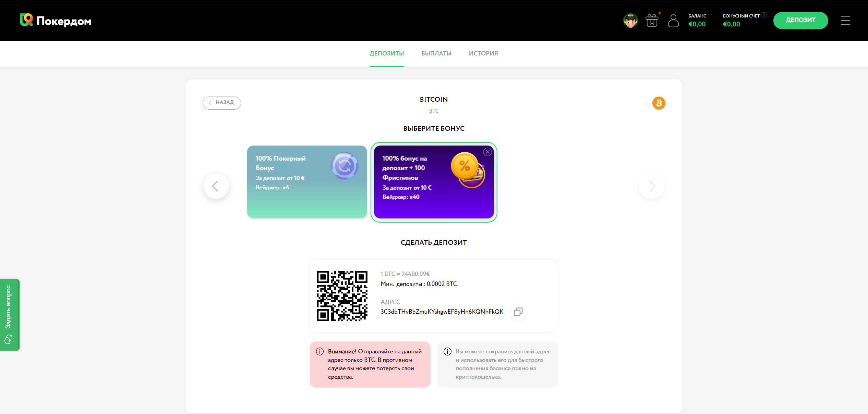Click the БАЛАНС €0,00 amount
Image resolution: width=868 pixels, height=414 pixels.
point(697,24)
